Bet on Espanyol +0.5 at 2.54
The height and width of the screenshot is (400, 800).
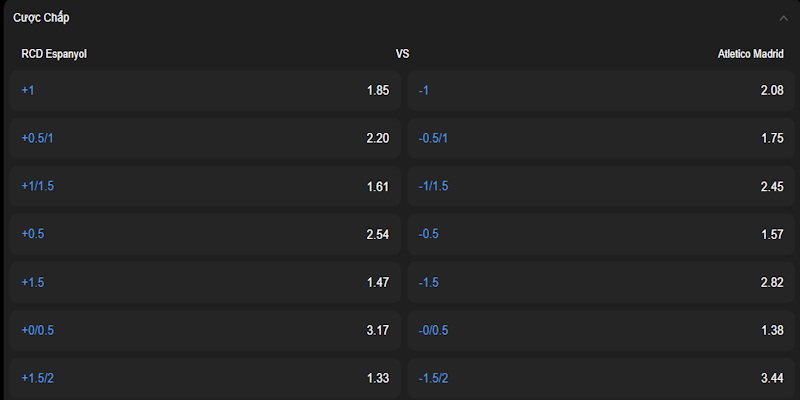[x=205, y=234]
